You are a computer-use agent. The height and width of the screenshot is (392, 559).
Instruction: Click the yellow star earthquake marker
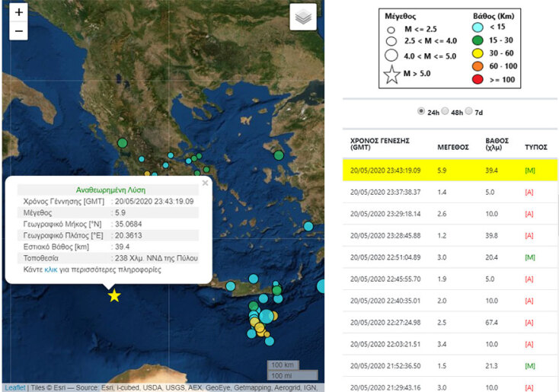click(x=114, y=295)
